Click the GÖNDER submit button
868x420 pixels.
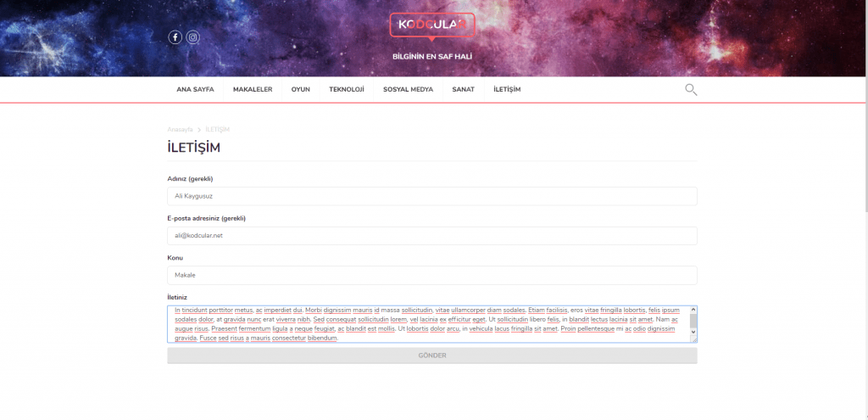tap(431, 356)
